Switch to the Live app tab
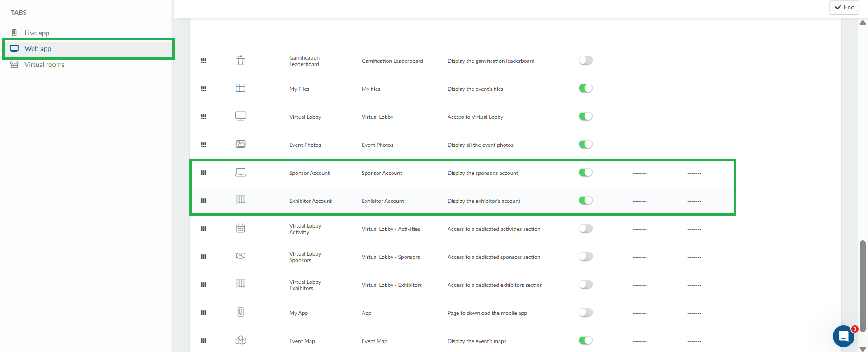The width and height of the screenshot is (868, 352). click(37, 33)
